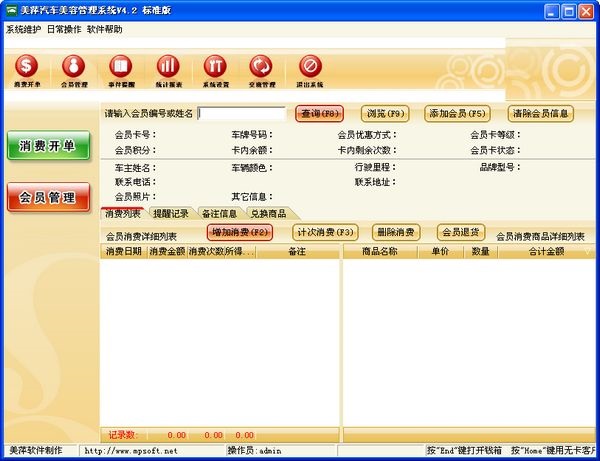Click the 操作员:admin status bar text
Image resolution: width=600 pixels, height=461 pixels.
(x=254, y=451)
